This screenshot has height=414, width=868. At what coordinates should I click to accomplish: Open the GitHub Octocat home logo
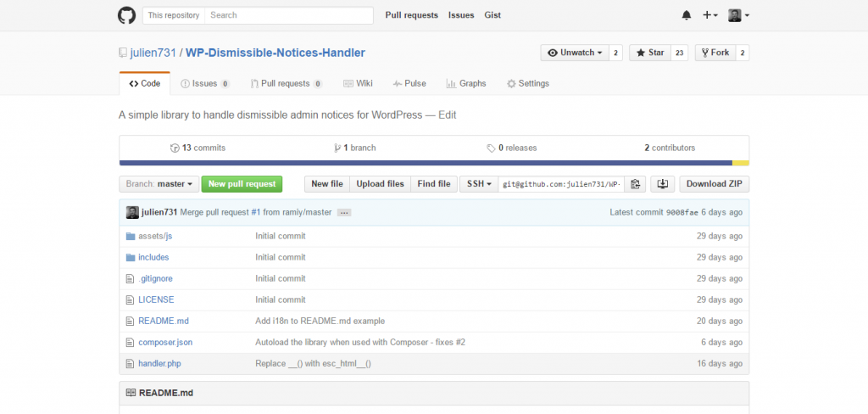[x=127, y=15]
